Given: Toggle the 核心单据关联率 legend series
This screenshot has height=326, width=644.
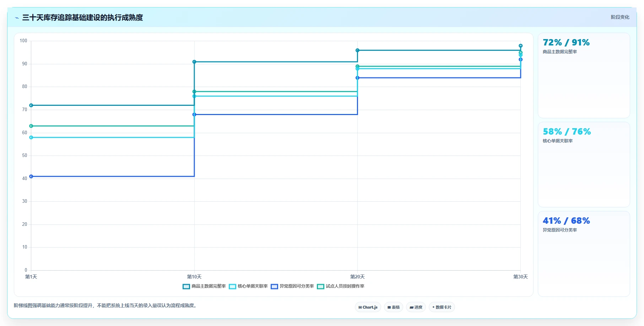Looking at the screenshot, I should click(248, 286).
